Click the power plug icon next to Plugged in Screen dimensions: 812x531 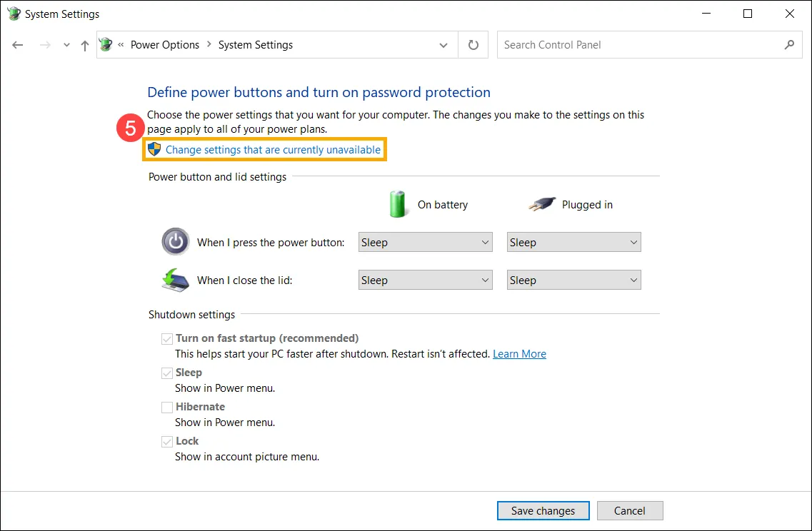pyautogui.click(x=542, y=203)
